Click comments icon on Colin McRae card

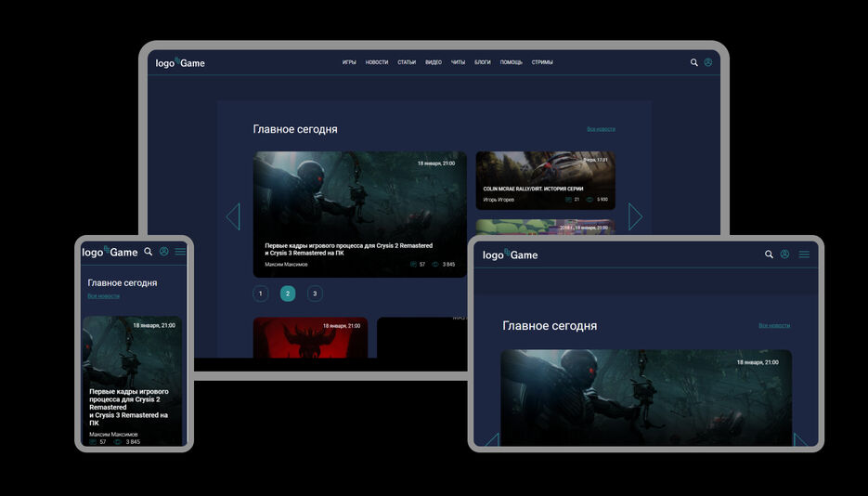coord(568,200)
